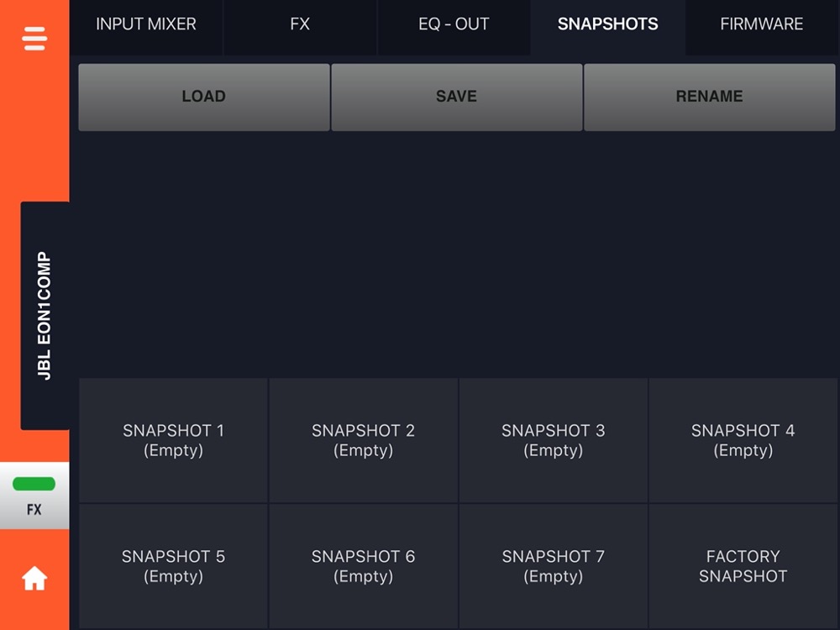Open the FIRMWARE tab
This screenshot has width=840, height=630.
click(761, 24)
